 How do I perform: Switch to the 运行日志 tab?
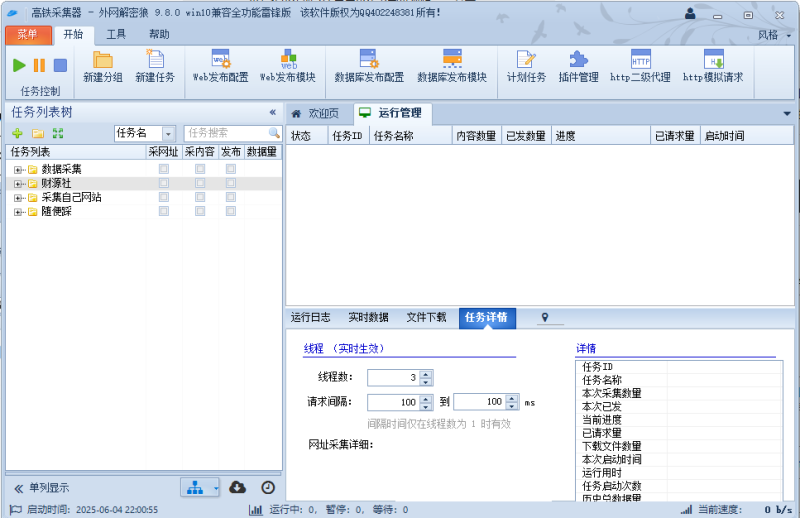tap(311, 318)
